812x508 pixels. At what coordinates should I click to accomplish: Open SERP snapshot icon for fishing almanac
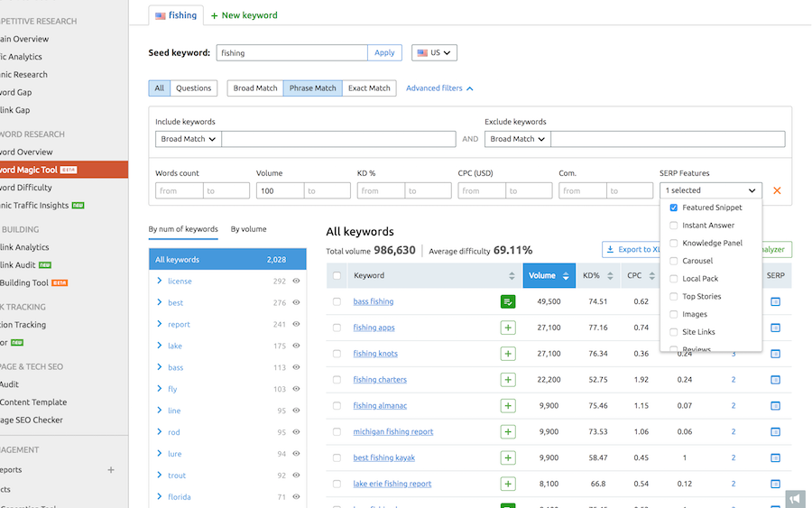[x=775, y=405]
